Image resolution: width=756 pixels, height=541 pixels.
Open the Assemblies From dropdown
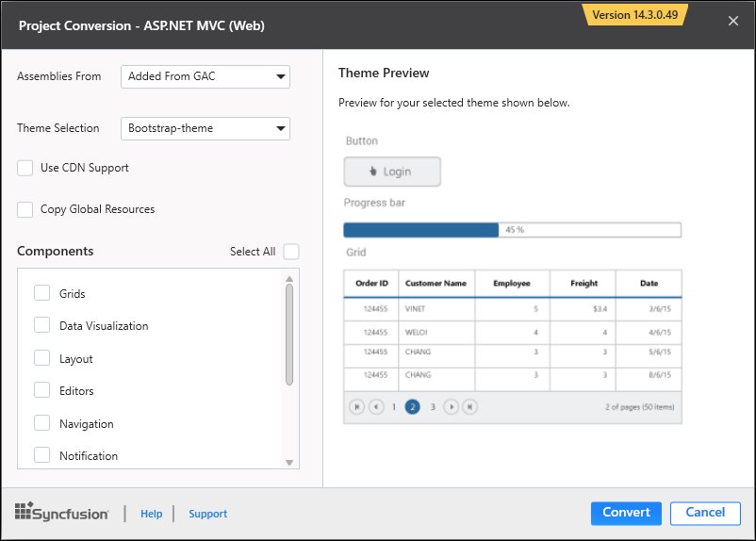click(x=205, y=76)
